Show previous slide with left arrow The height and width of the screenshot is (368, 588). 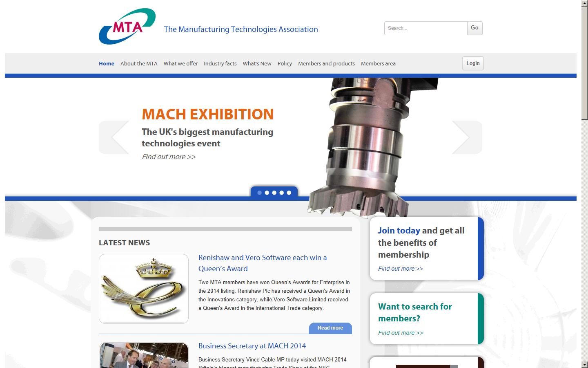tap(115, 137)
